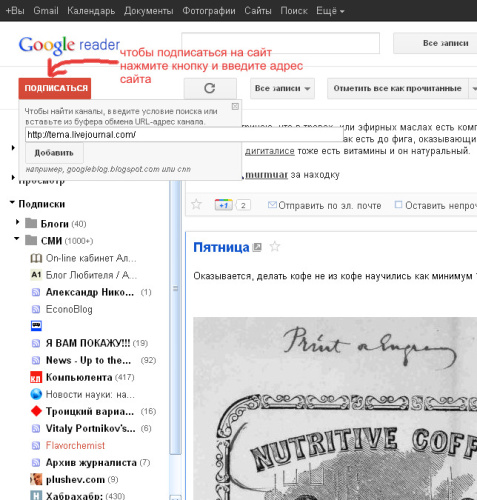The height and width of the screenshot is (500, 477).
Task: Click Отметить все как прочитанные button
Action: [x=398, y=89]
